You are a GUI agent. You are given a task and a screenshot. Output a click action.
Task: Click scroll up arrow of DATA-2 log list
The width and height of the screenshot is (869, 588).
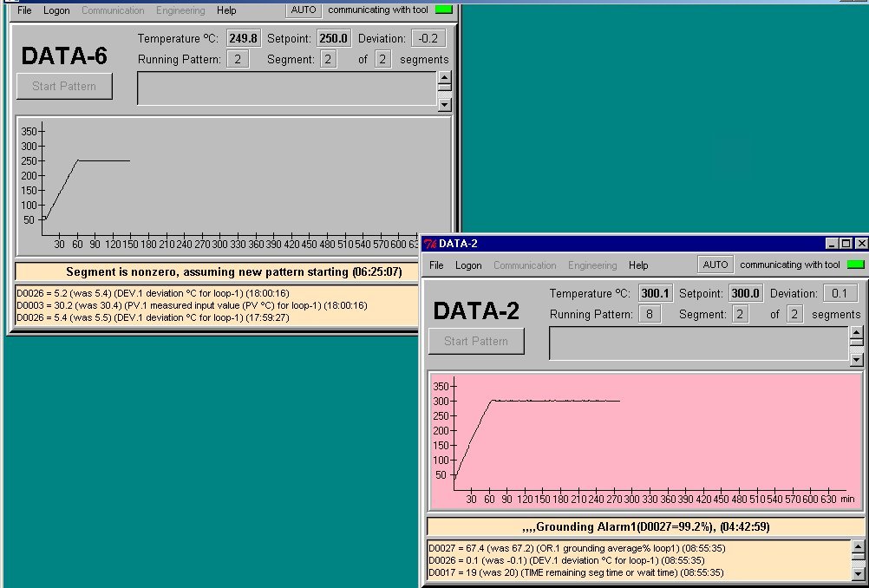[x=858, y=548]
